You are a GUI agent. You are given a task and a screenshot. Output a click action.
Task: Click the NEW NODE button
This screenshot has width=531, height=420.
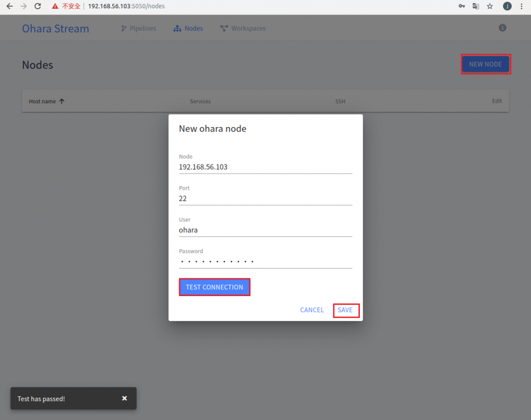pos(485,64)
